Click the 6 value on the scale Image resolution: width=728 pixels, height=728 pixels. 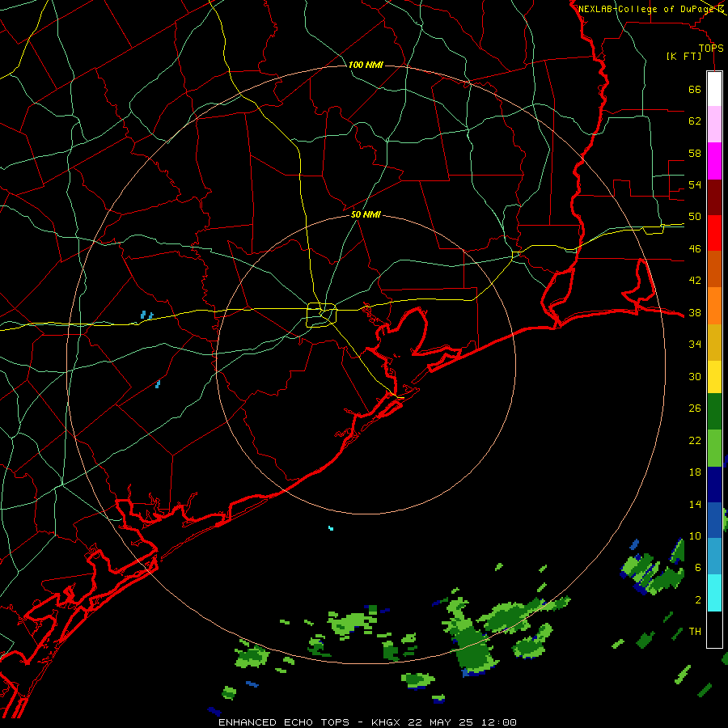[x=698, y=568]
